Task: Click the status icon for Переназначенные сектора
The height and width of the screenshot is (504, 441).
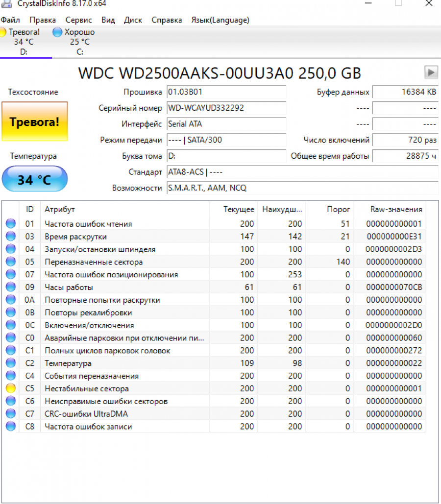Action: [10, 262]
